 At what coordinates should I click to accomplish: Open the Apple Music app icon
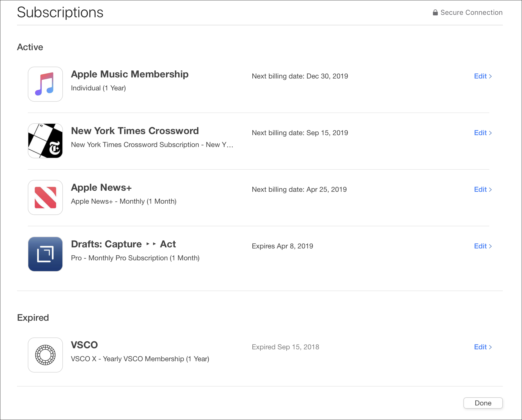45,84
